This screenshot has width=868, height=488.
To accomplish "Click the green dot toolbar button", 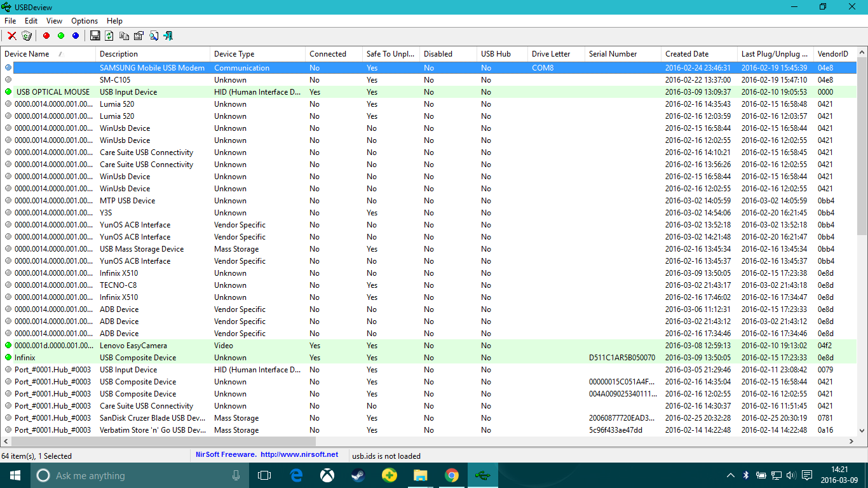I will coord(61,36).
